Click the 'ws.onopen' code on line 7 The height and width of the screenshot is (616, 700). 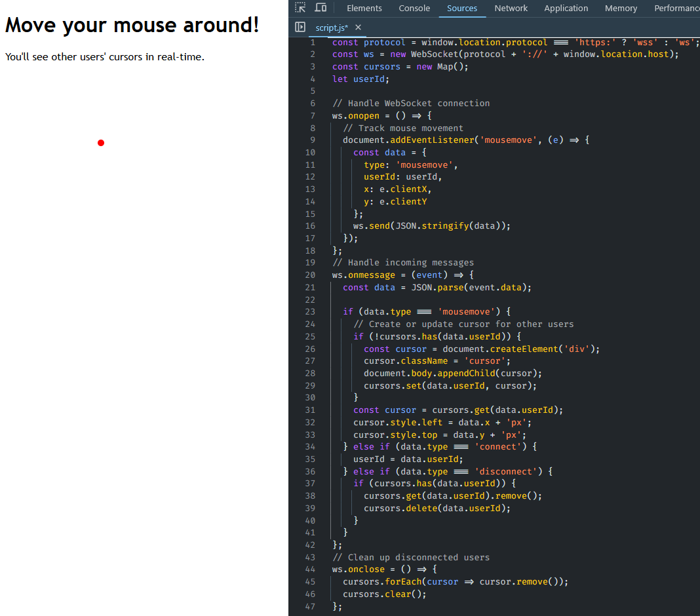tap(355, 115)
